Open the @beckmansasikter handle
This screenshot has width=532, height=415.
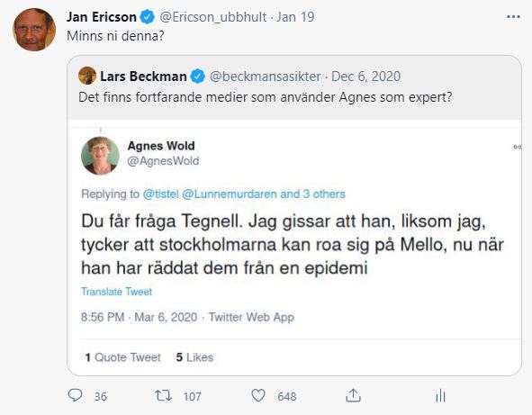(x=265, y=77)
